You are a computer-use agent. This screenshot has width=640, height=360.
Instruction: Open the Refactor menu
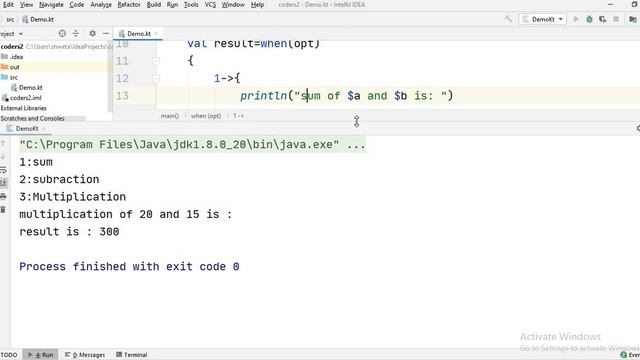pos(129,4)
